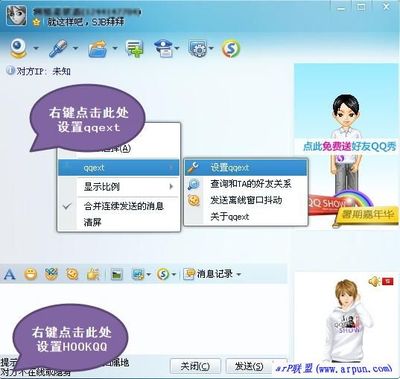This screenshot has height=379, width=400.
Task: Expand the 显示比例 submenu
Action: tap(119, 186)
